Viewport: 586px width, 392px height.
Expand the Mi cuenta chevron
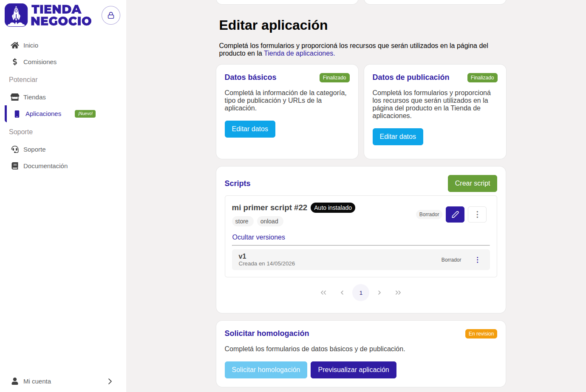(x=110, y=381)
